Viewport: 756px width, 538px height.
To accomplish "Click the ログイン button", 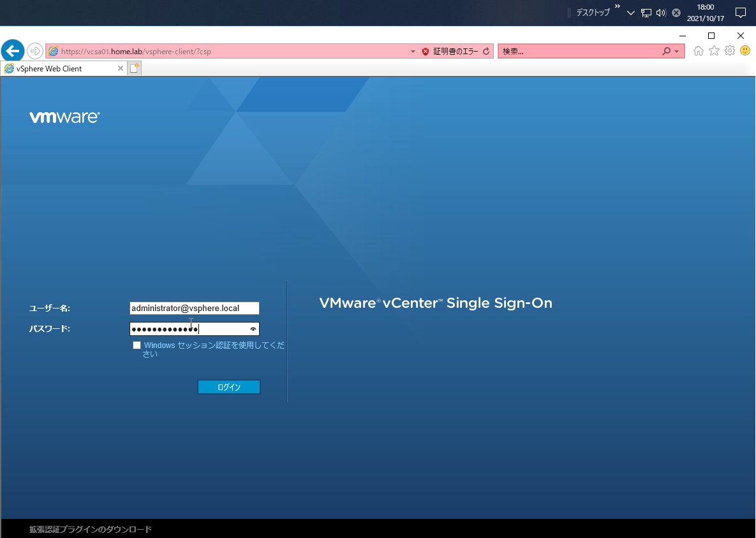I will pos(229,387).
